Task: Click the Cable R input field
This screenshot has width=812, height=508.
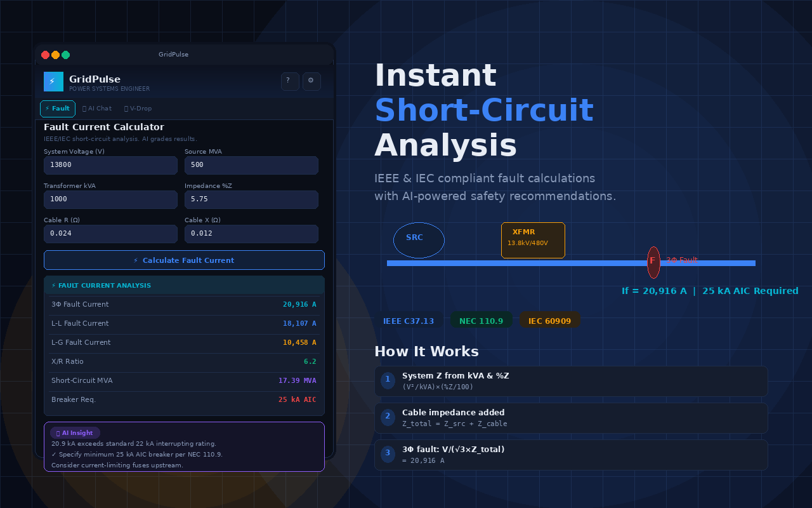Action: click(x=110, y=234)
